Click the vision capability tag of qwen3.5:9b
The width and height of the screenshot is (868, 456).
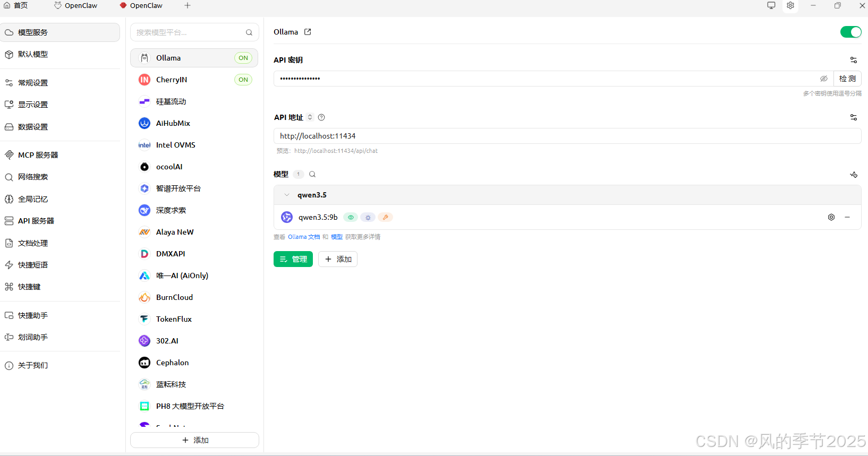(x=351, y=217)
